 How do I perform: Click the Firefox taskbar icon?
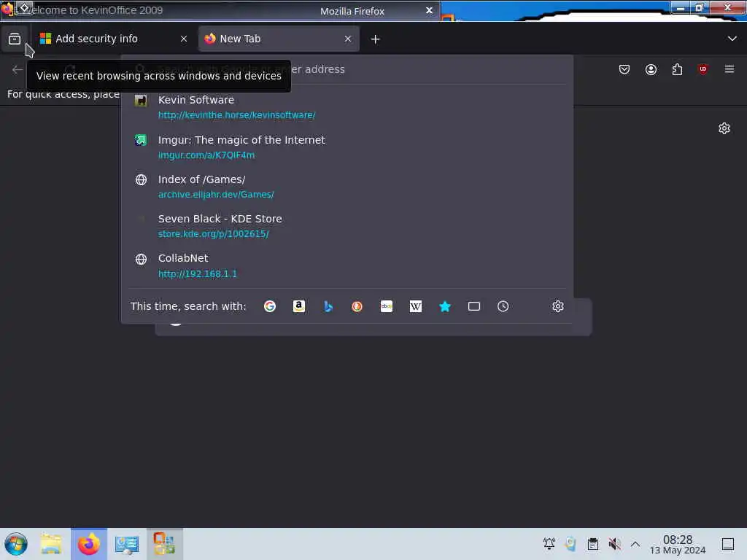(88, 544)
